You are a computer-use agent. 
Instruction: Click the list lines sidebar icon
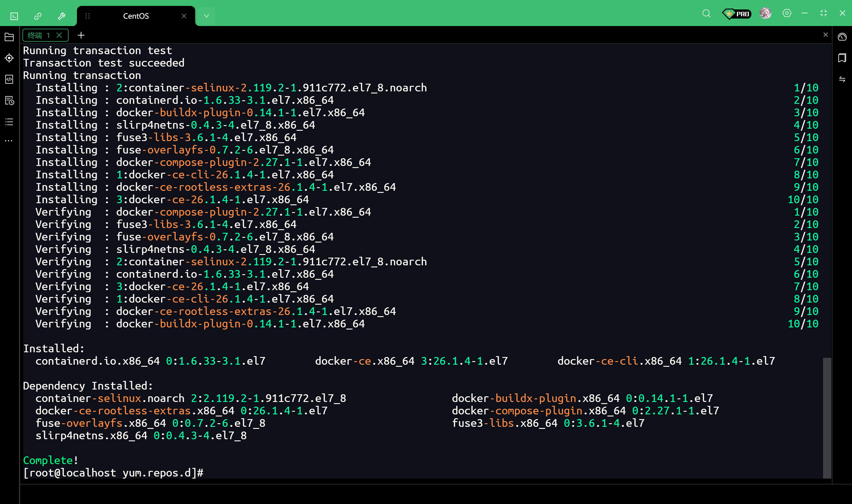tap(9, 122)
